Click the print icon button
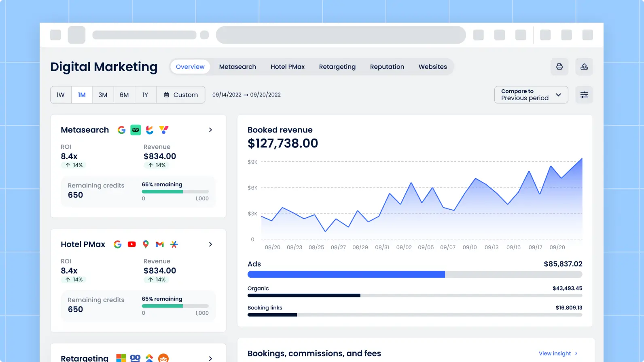Screen dimensions: 644x362 click(x=559, y=67)
